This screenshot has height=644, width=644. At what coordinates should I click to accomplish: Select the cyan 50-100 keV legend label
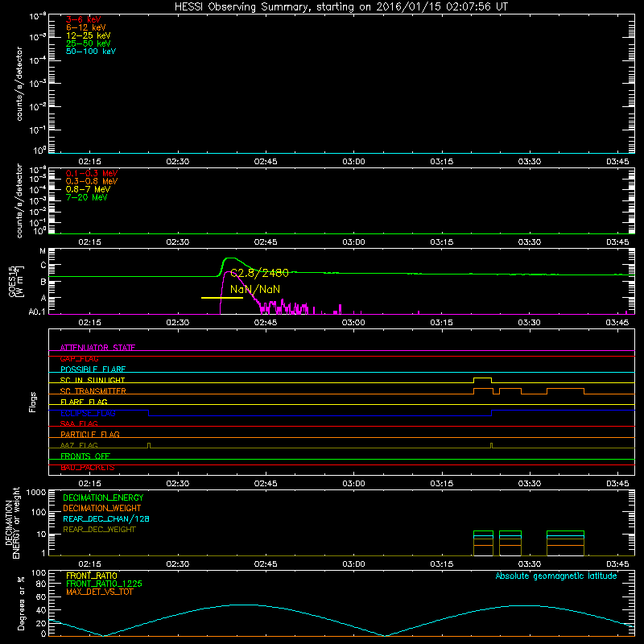[91, 52]
